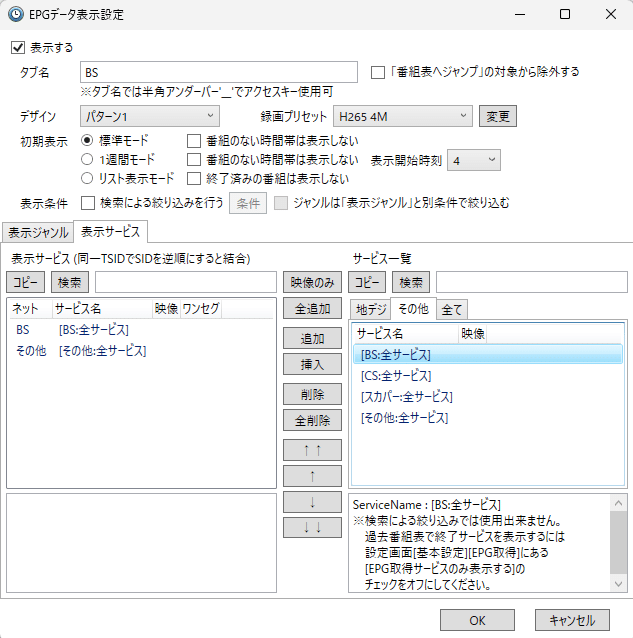Screen dimensions: 633x638
Task: Click the ワンセグ column header
Action: pyautogui.click(x=201, y=309)
